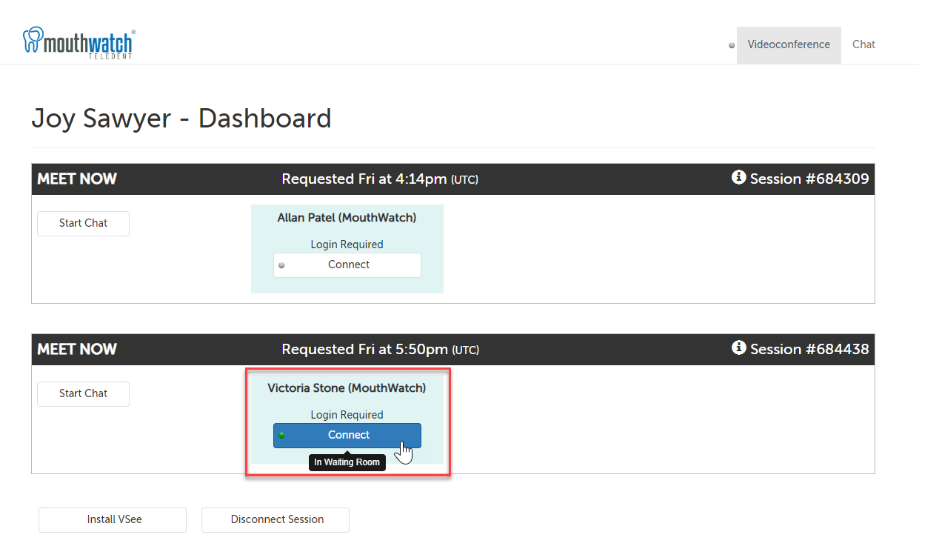This screenshot has width=925, height=538.
Task: Click the 'In Waiting Room' tooltip
Action: pyautogui.click(x=347, y=462)
